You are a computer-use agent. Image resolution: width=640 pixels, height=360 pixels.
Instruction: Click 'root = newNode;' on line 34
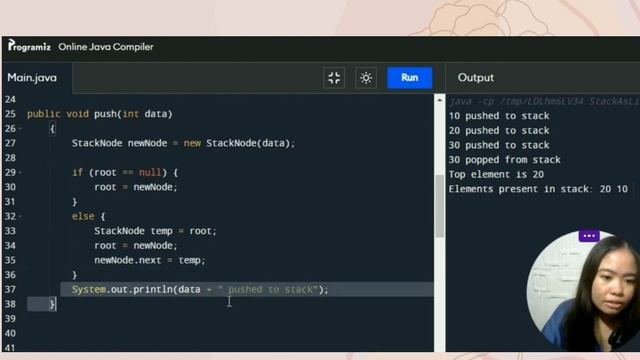(136, 246)
